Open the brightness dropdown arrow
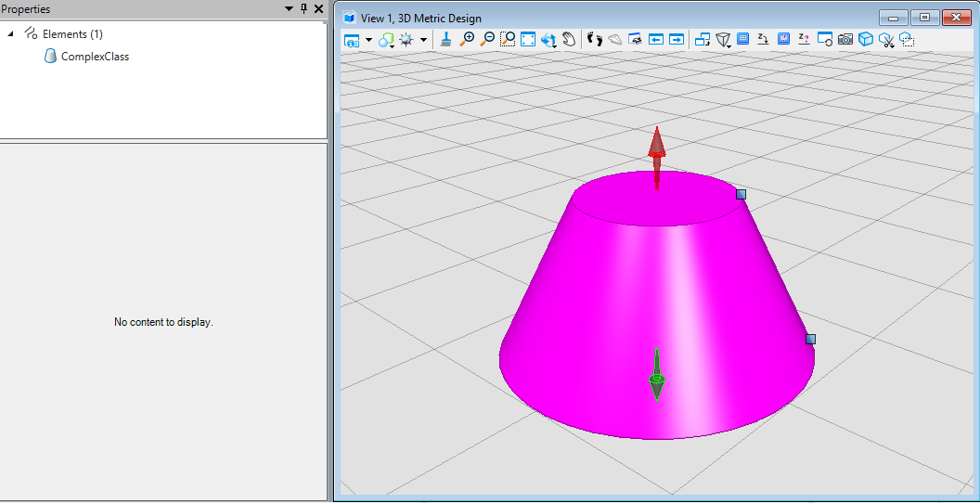This screenshot has height=503, width=980. tap(423, 40)
